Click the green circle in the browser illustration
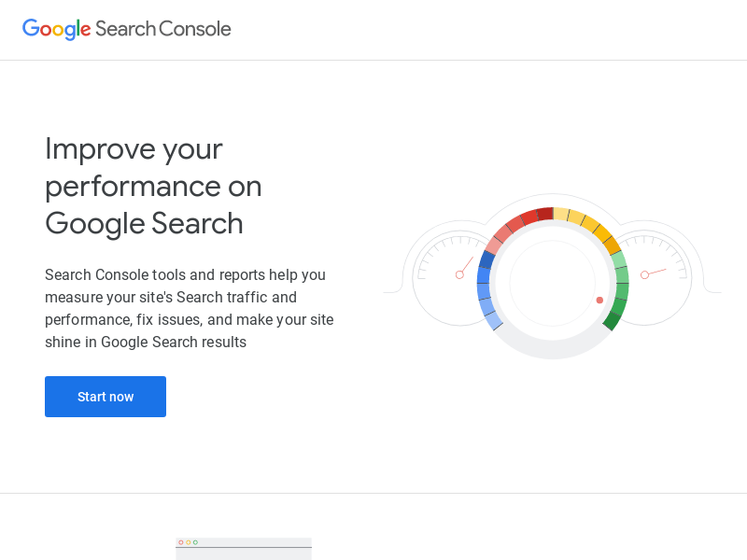The width and height of the screenshot is (747, 560). (195, 542)
